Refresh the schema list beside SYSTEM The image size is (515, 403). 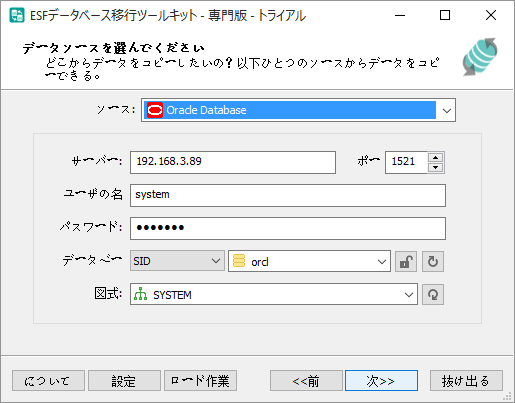click(x=433, y=294)
